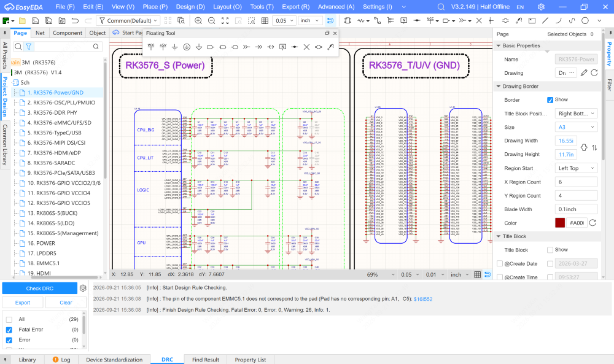
Task: Collapse the Title Block section
Action: tap(499, 236)
